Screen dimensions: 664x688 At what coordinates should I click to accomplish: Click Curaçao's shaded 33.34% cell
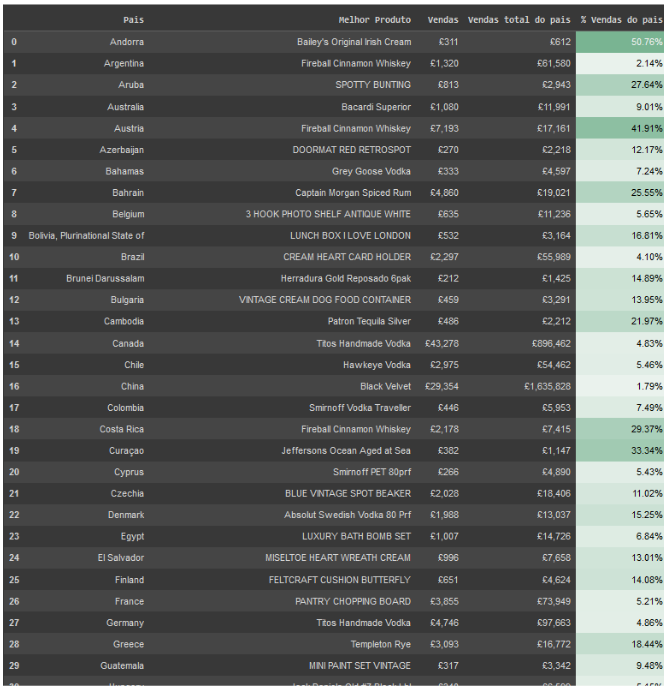[x=620, y=451]
